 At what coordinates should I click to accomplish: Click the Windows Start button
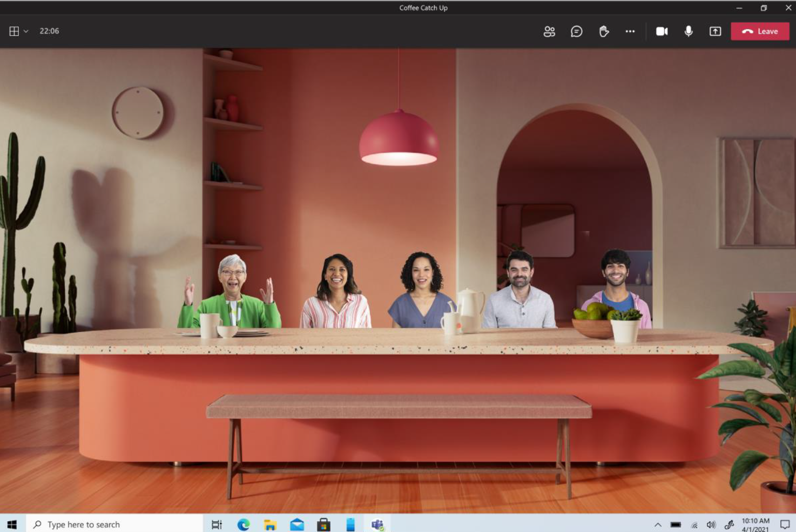(x=12, y=524)
